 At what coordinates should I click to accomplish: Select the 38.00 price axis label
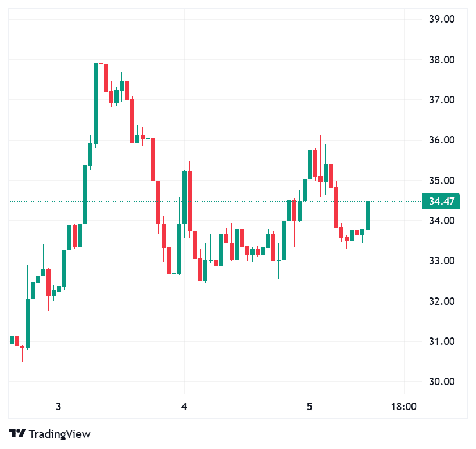[441, 59]
